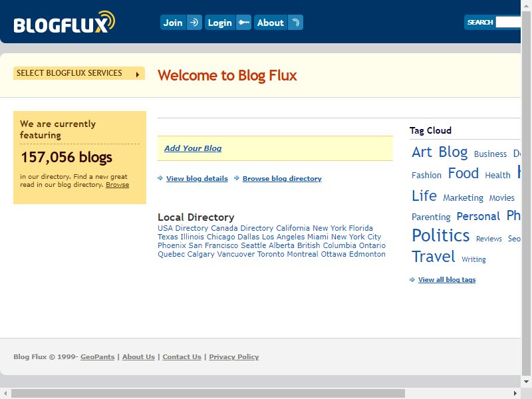532x399 pixels.
Task: Open the Browse blog directory link
Action: [282, 178]
